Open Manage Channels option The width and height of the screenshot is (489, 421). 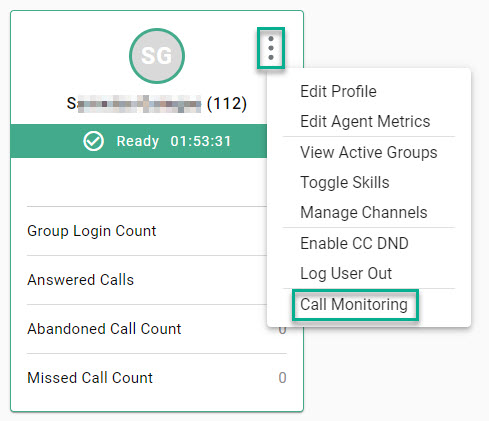[364, 213]
